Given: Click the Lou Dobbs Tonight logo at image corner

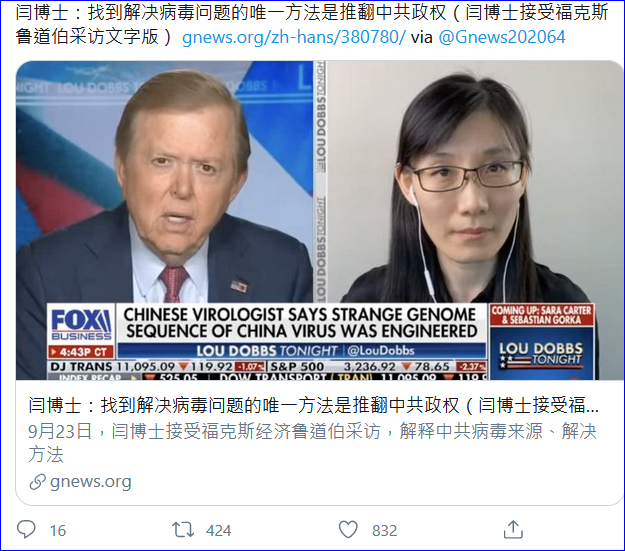Looking at the screenshot, I should tap(541, 354).
